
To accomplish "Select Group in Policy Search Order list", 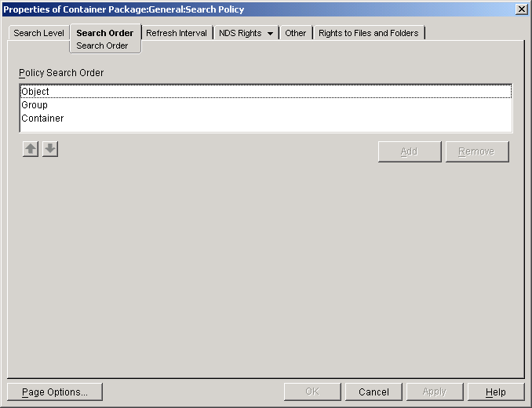I will point(266,105).
